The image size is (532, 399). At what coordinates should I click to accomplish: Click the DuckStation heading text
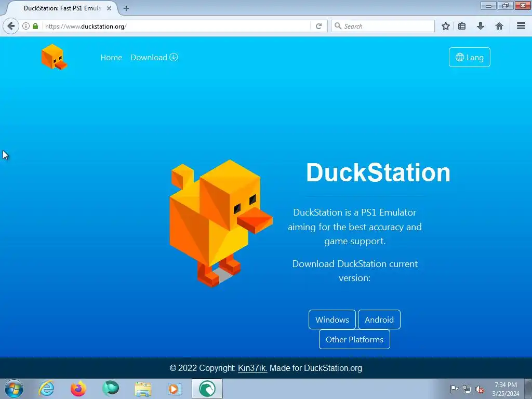pyautogui.click(x=378, y=172)
